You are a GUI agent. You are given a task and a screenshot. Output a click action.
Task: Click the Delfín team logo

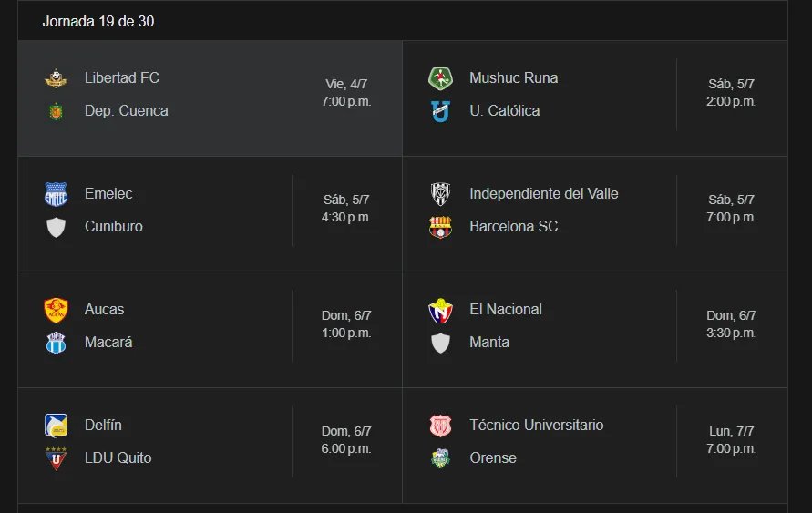point(57,426)
